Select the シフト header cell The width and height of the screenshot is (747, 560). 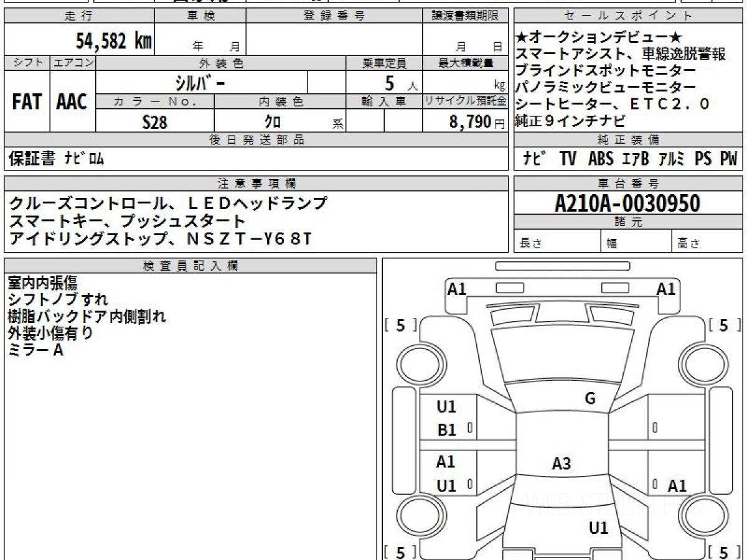click(27, 62)
